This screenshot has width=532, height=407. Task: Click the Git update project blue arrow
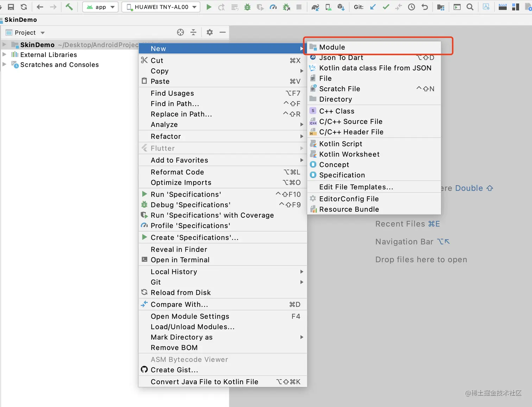click(373, 7)
